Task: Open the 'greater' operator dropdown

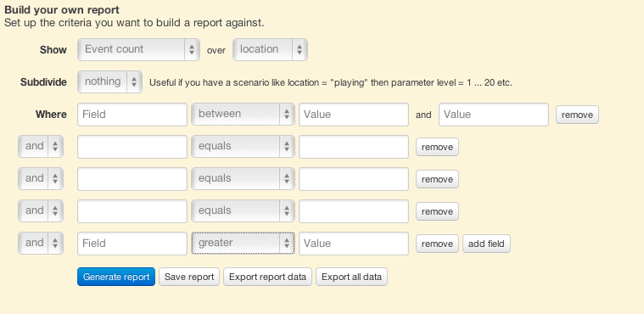Action: [x=243, y=243]
